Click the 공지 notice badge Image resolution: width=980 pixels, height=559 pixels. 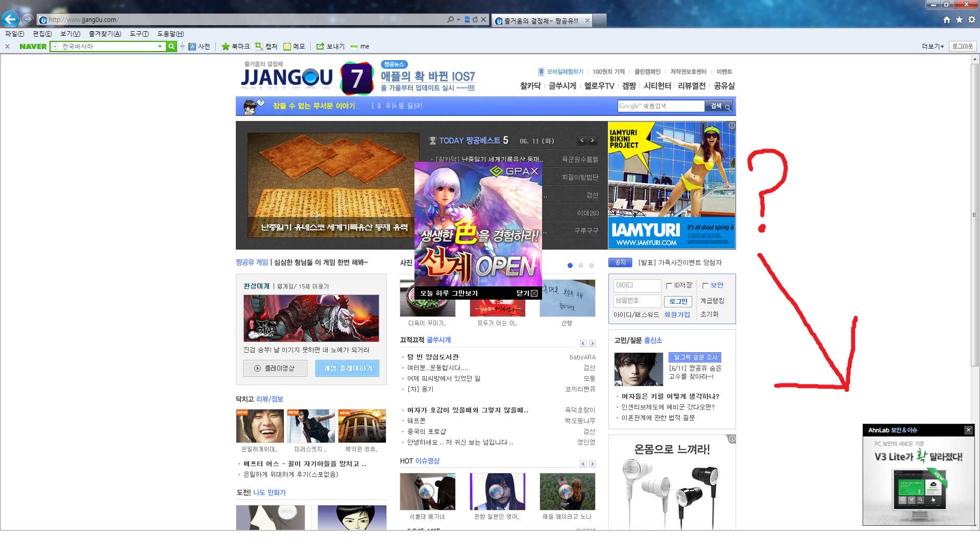[x=620, y=262]
